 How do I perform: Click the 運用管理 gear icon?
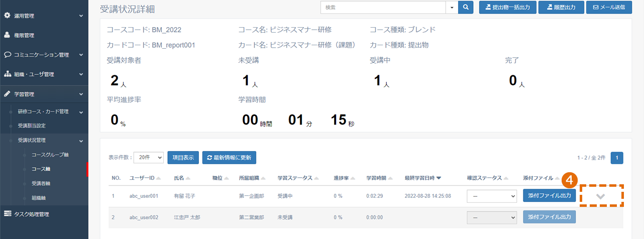(7, 16)
